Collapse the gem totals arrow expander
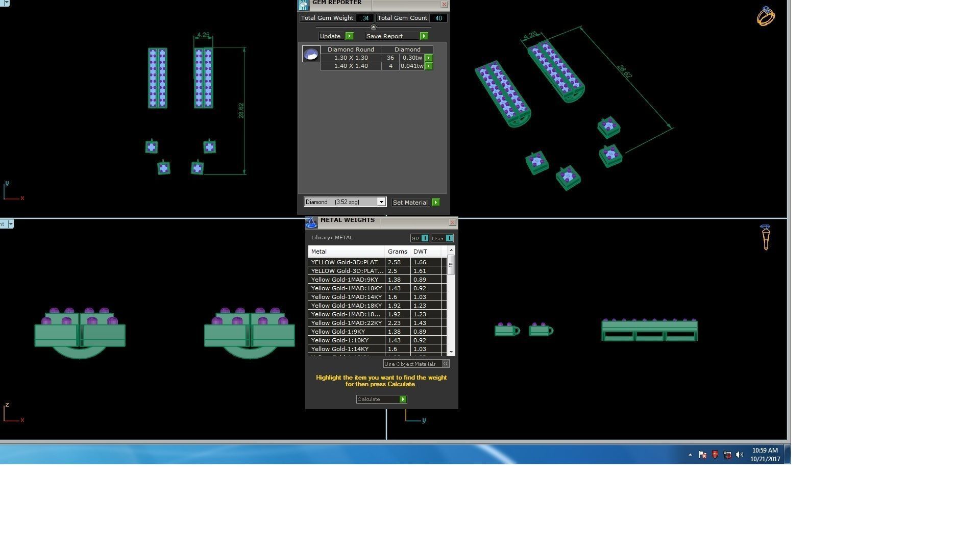Image resolution: width=980 pixels, height=551 pixels. 373,27
